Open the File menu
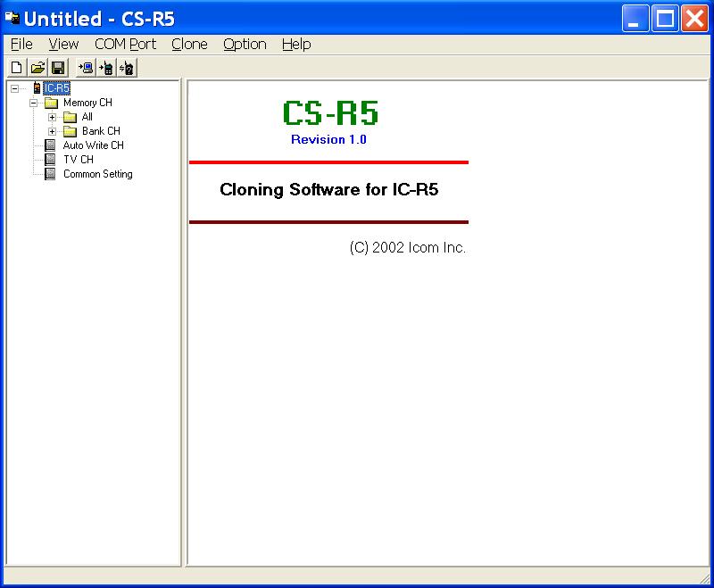Image resolution: width=714 pixels, height=588 pixels. coord(21,44)
